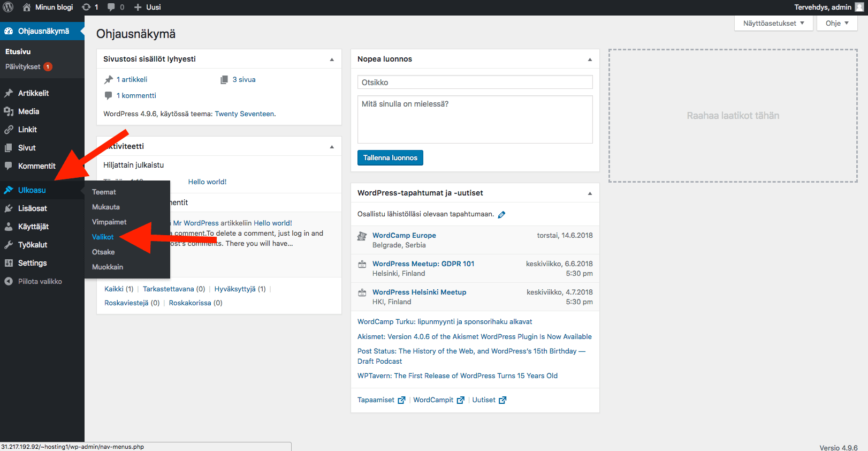Click the Settings sliders icon in sidebar
The height and width of the screenshot is (451, 868).
[9, 263]
